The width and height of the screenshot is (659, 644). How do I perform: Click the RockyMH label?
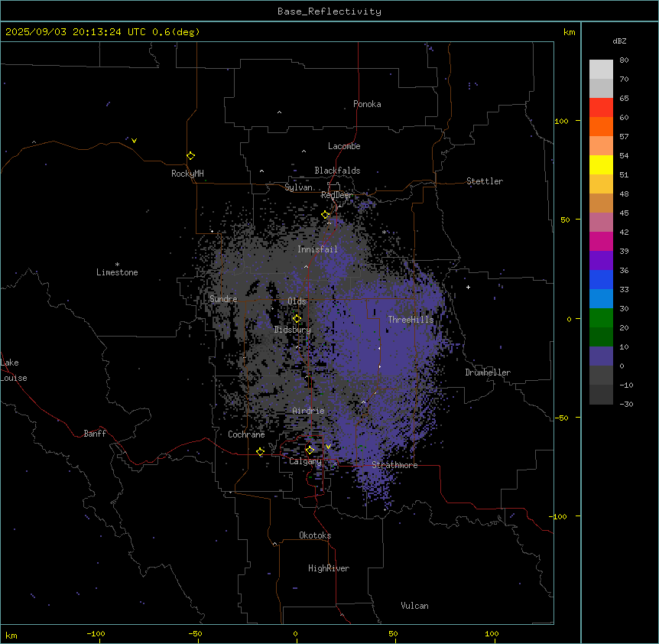pos(187,174)
